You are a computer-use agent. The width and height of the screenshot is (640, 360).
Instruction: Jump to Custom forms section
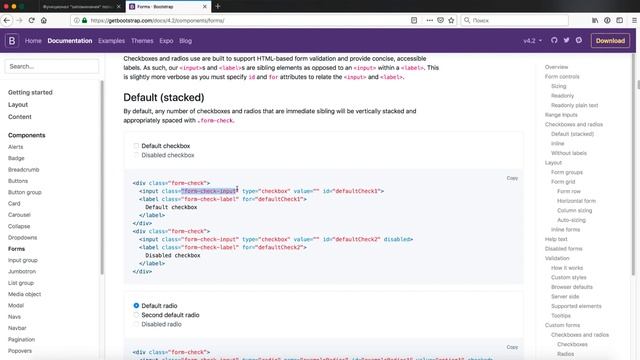click(562, 325)
